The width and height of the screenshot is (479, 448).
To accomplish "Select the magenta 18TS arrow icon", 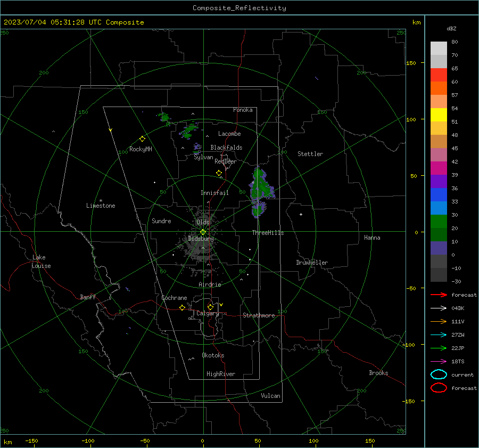I will point(439,362).
